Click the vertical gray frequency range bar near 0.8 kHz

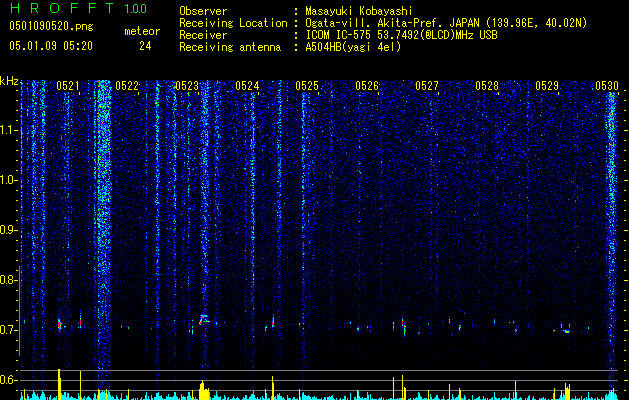20,311
